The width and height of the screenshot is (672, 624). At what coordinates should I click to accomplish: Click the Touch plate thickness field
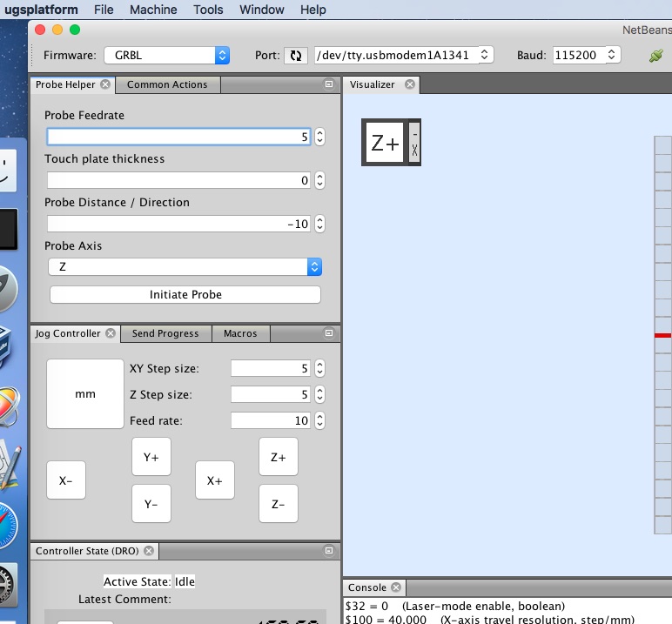178,180
